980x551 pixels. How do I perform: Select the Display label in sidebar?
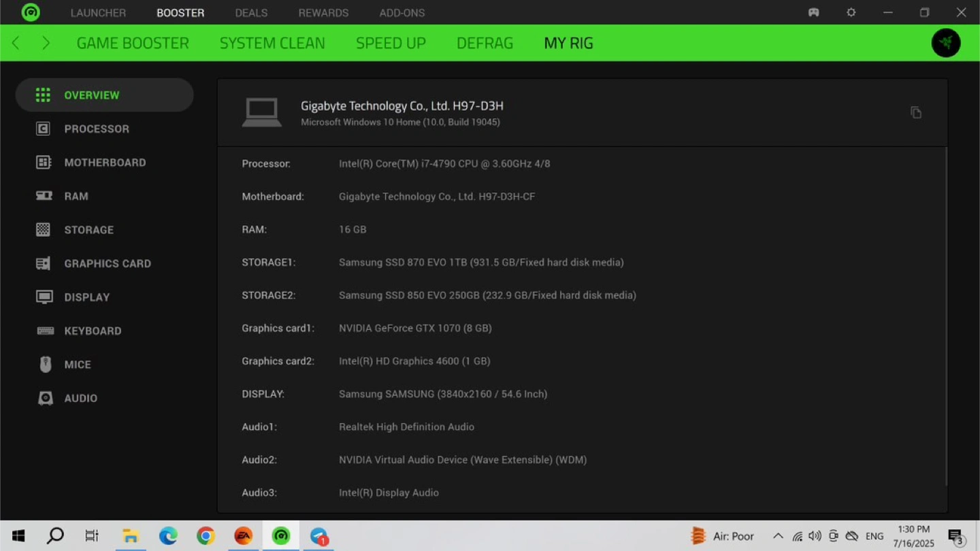pyautogui.click(x=86, y=297)
